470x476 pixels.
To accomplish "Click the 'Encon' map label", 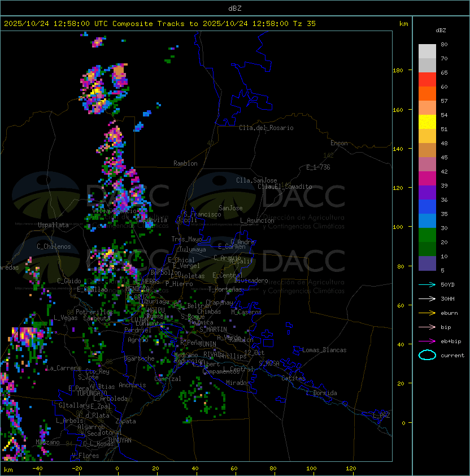I will click(x=339, y=143).
